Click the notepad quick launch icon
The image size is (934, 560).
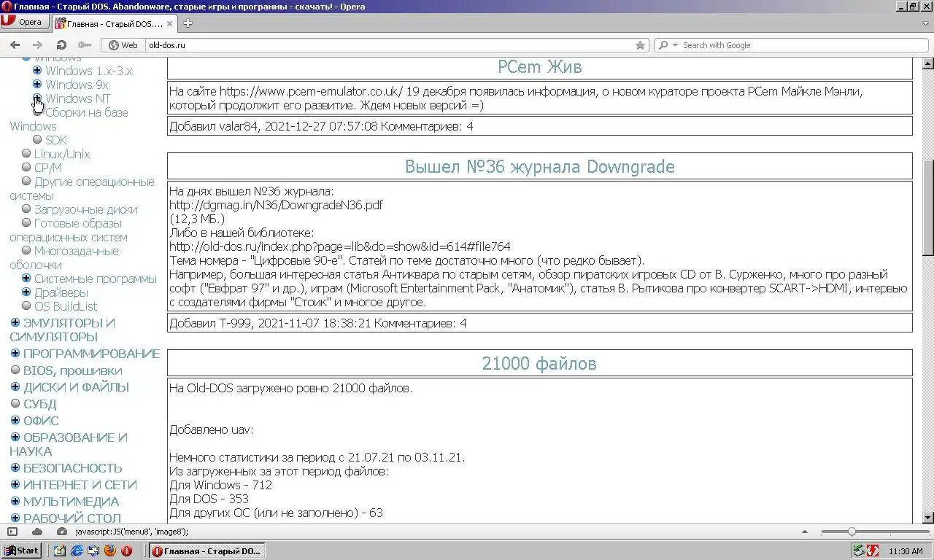pos(60,551)
